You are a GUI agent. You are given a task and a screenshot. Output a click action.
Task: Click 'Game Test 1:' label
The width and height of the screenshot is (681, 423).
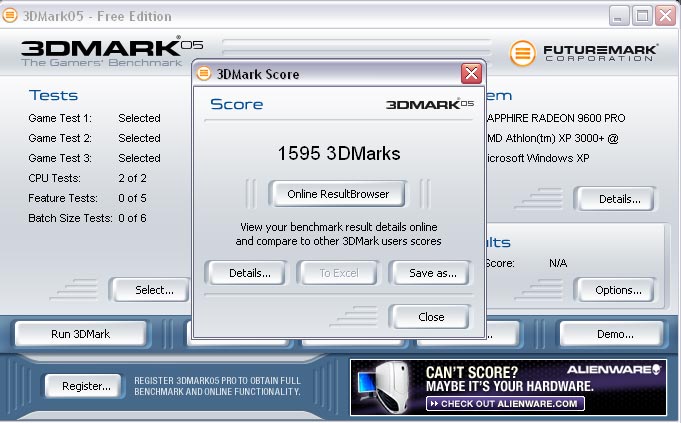(60, 118)
